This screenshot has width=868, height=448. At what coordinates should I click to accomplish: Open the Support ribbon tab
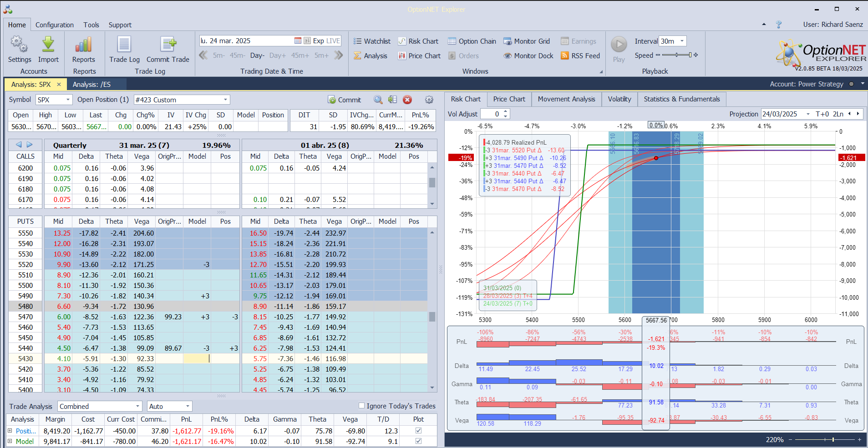pyautogui.click(x=120, y=25)
